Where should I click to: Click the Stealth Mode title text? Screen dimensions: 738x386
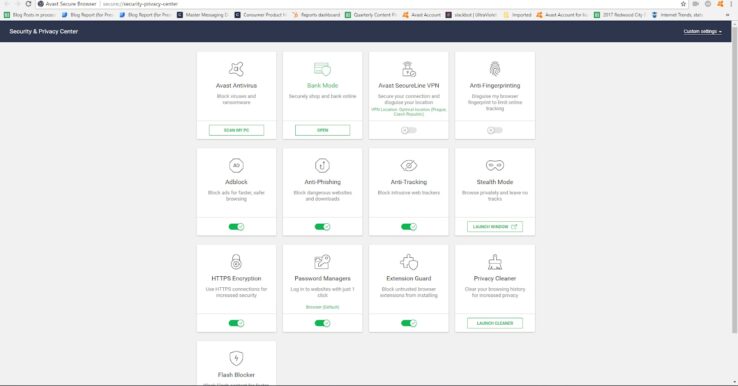pos(495,182)
